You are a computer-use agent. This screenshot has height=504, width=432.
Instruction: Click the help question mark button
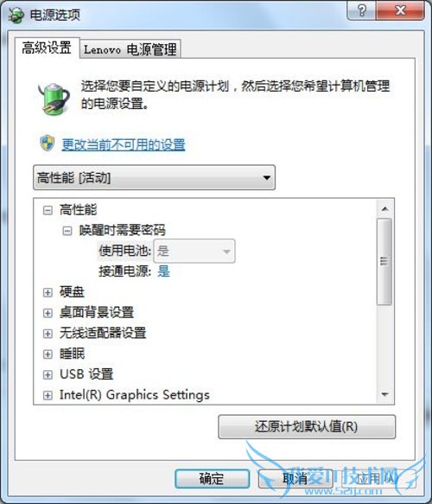361,10
